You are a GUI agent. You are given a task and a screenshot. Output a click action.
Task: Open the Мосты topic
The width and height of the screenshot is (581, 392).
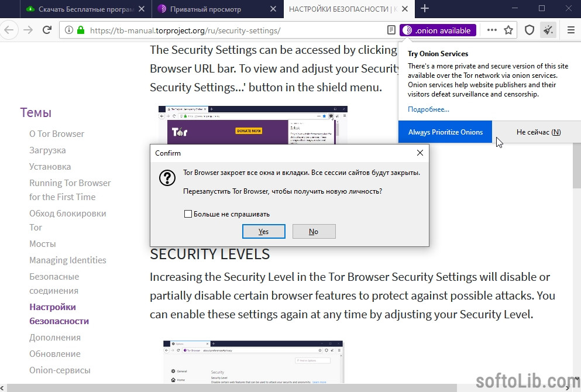pyautogui.click(x=43, y=244)
